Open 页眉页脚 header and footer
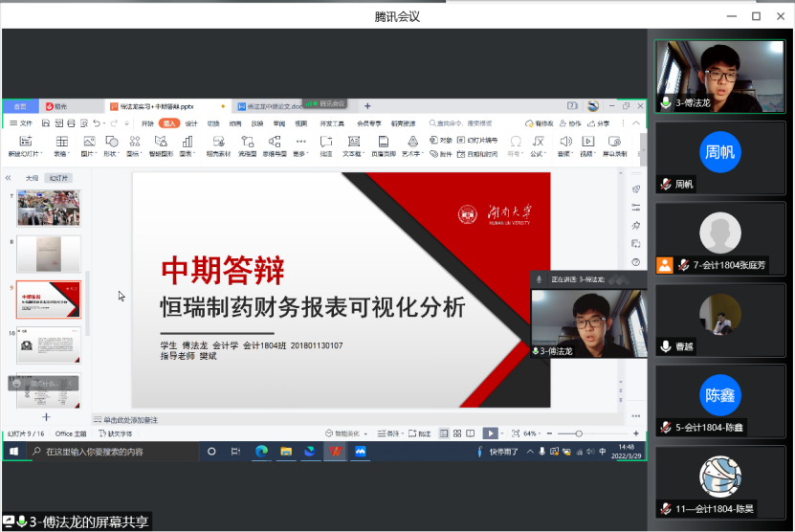This screenshot has width=795, height=532. pyautogui.click(x=384, y=142)
